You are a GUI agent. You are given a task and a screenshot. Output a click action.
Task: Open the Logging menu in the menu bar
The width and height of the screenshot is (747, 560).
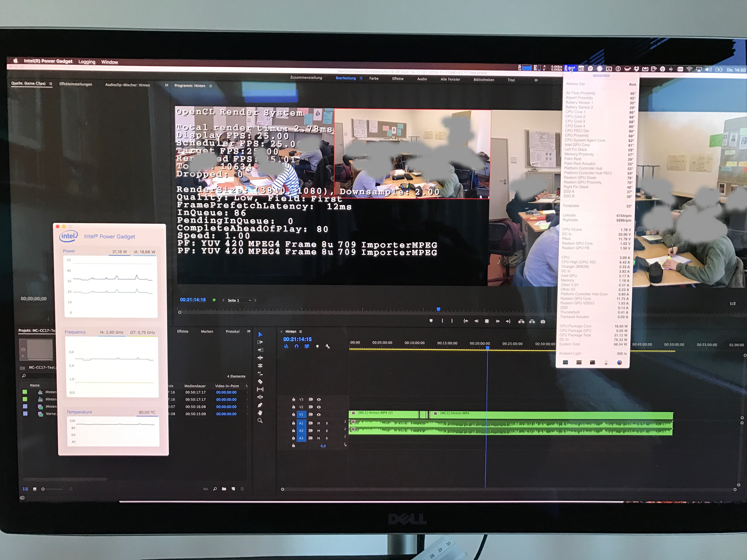(x=87, y=61)
